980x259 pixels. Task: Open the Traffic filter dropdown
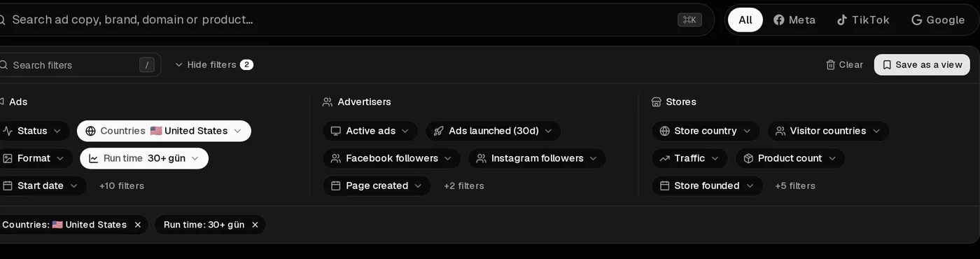pos(689,158)
